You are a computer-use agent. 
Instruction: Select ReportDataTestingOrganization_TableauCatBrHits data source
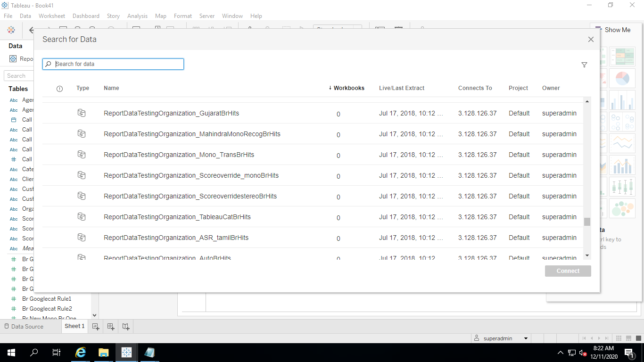pyautogui.click(x=177, y=217)
